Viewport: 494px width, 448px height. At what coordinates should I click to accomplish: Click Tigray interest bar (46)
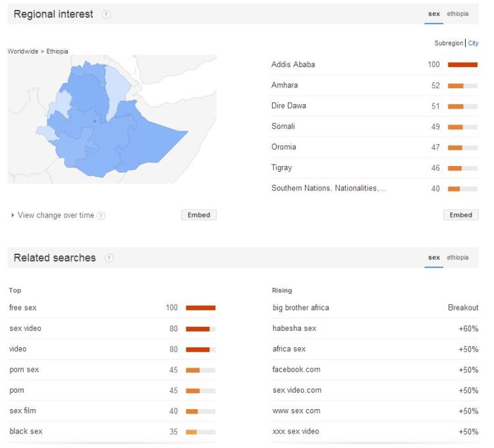click(x=462, y=168)
